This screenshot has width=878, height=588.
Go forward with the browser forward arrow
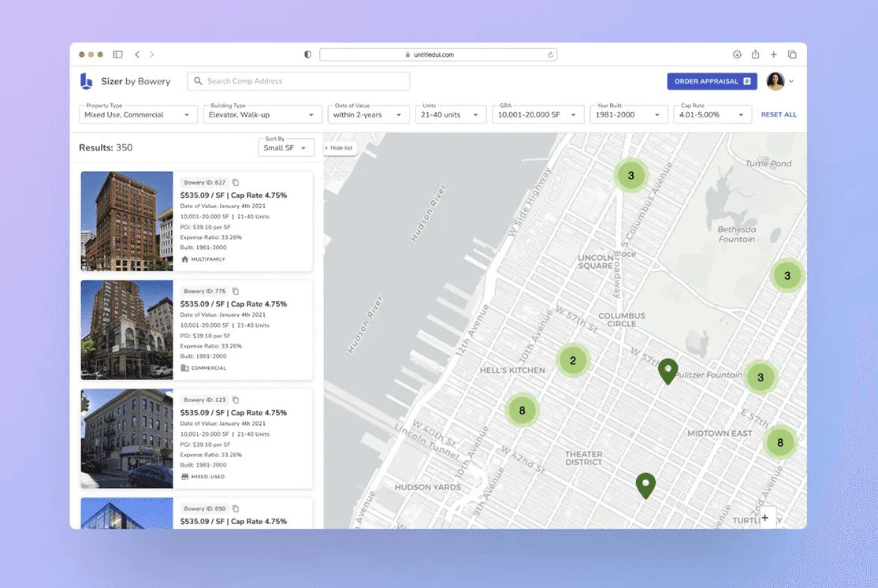tap(152, 54)
